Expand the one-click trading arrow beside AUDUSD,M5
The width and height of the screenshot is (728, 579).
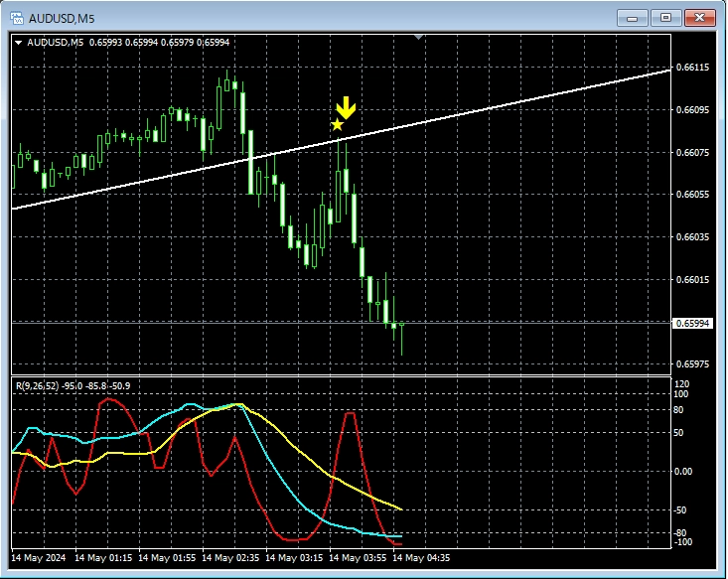(x=18, y=42)
